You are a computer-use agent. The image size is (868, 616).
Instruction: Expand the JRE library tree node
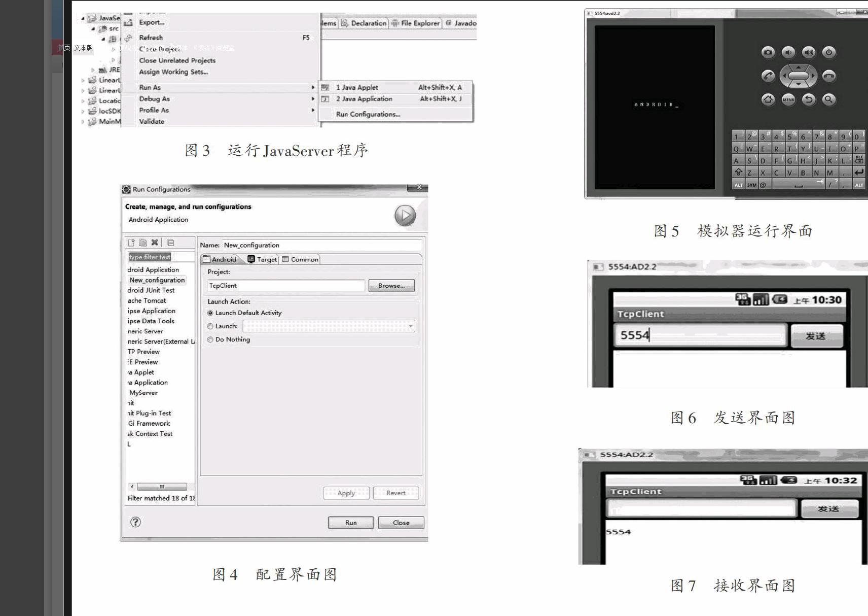coord(93,70)
